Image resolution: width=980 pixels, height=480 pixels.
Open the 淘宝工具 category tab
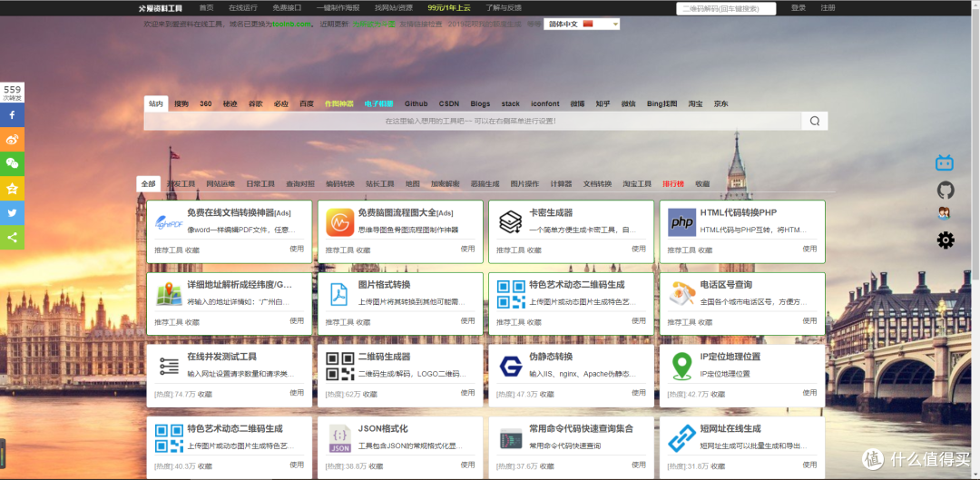637,184
